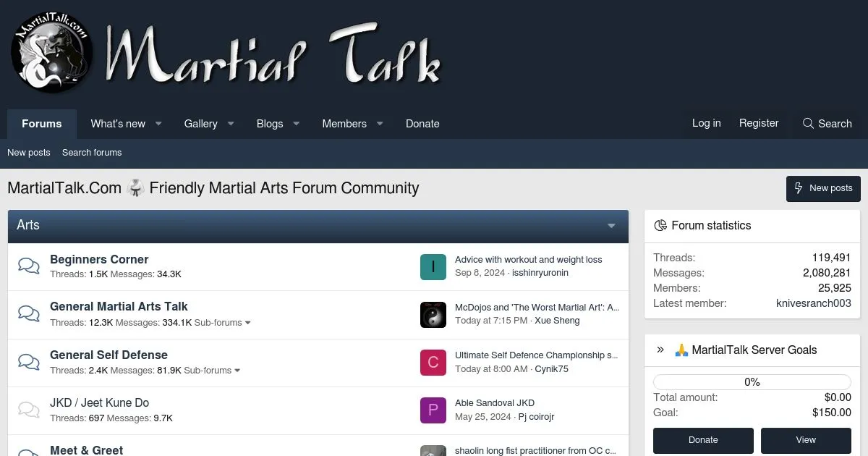Open the Forums tab
This screenshot has height=456, width=868.
tap(42, 124)
